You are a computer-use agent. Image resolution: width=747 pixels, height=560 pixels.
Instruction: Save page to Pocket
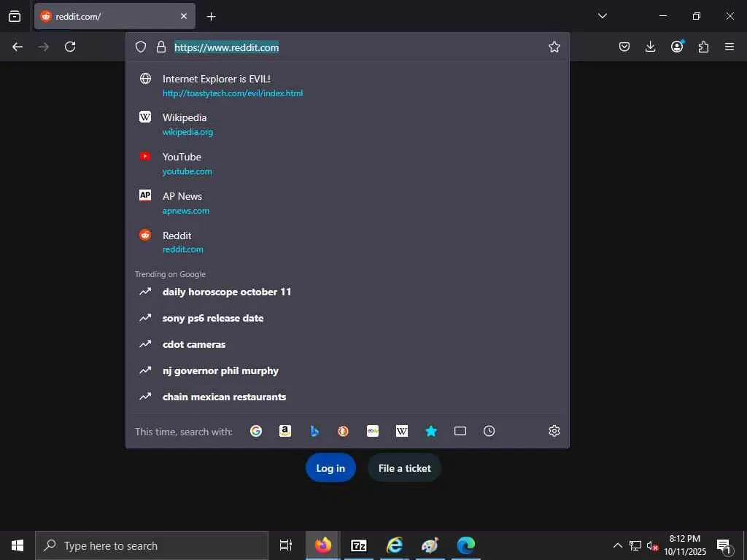coord(624,47)
